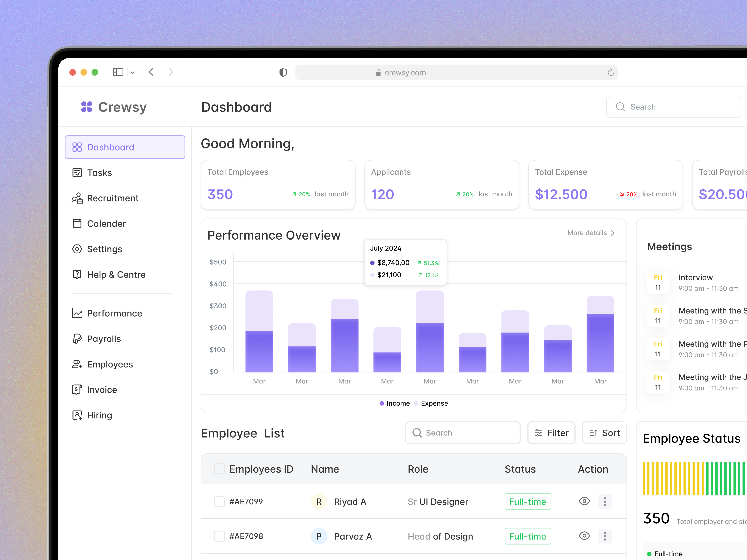Open more options for Parvez A

tap(605, 536)
